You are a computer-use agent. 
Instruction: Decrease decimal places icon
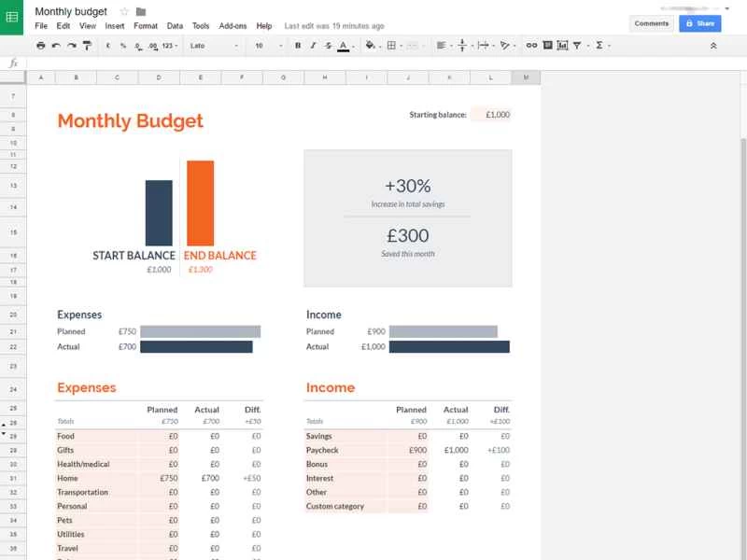coord(136,45)
